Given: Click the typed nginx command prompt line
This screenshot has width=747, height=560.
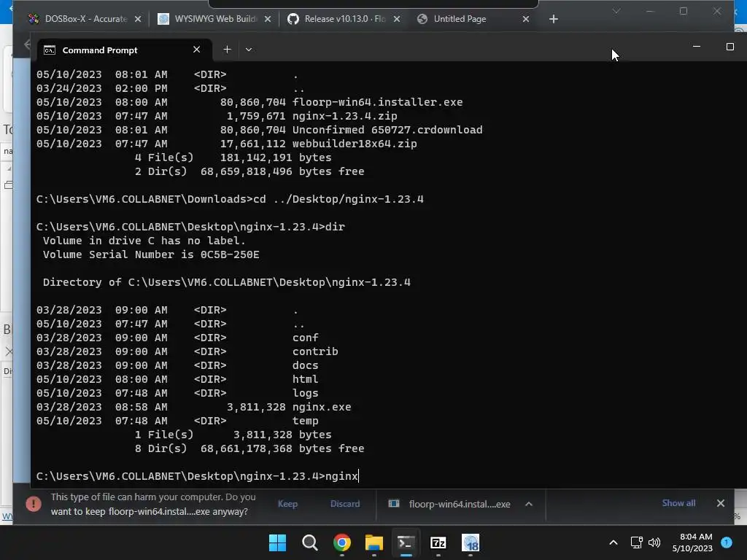Looking at the screenshot, I should tap(197, 476).
